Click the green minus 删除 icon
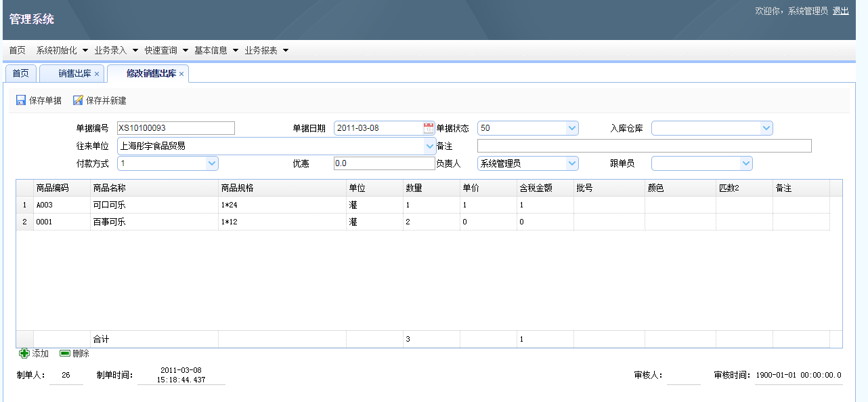 [x=65, y=353]
